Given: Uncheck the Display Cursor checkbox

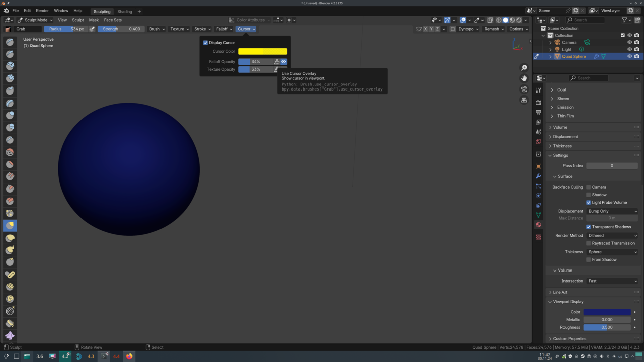Looking at the screenshot, I should click(205, 43).
